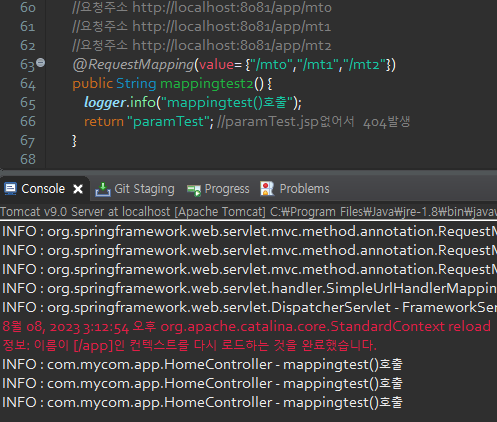Click the SimpleUrlHandlerMapping log line
Screen dimensions: 497x422
coord(248,289)
